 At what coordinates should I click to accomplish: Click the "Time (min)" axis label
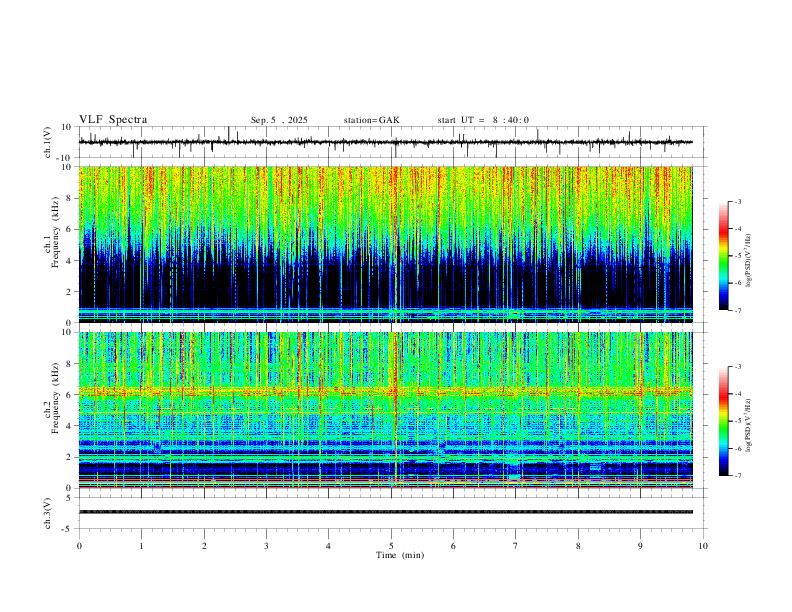tap(400, 555)
